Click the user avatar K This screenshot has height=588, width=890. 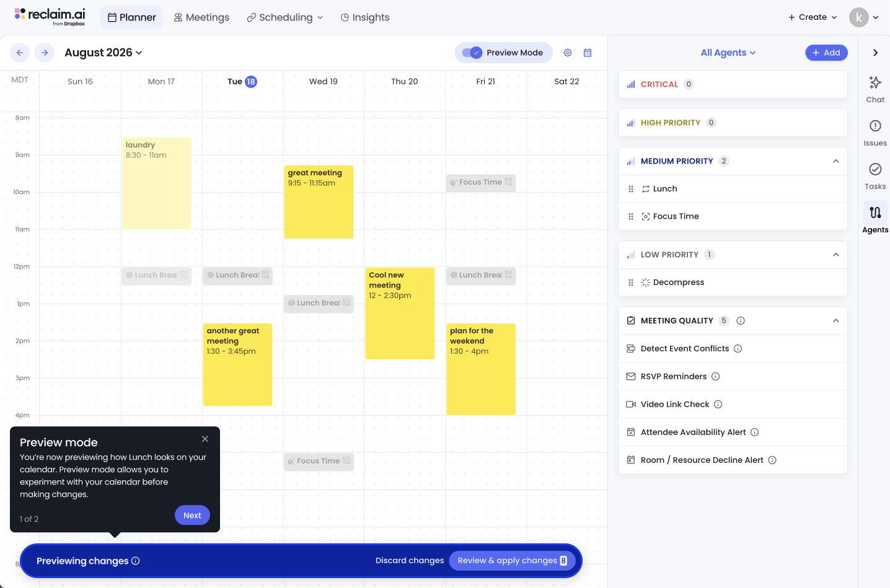coord(859,17)
